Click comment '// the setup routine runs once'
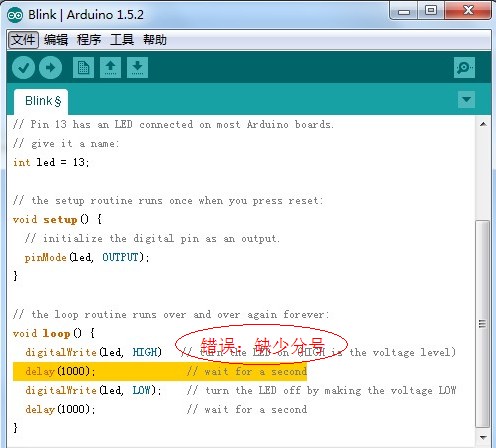This screenshot has width=496, height=448. 168,201
